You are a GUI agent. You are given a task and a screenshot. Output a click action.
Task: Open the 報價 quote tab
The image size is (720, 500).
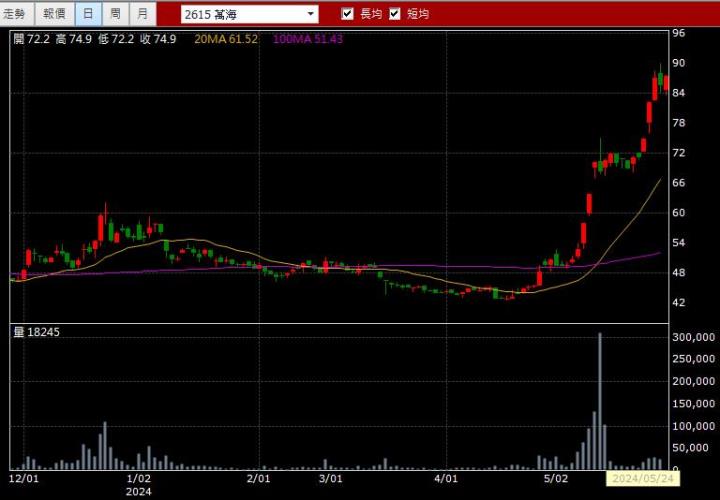[x=53, y=14]
